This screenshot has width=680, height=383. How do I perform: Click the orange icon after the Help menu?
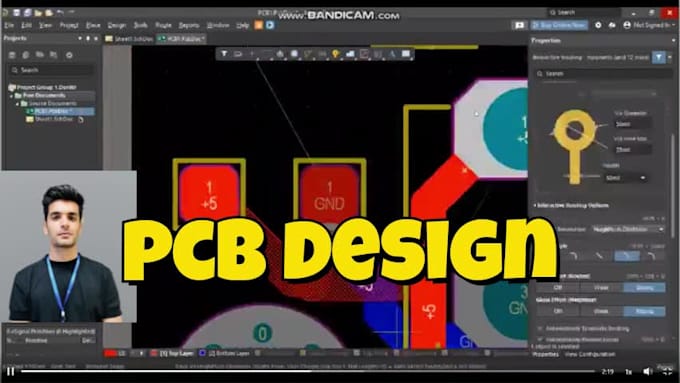pyautogui.click(x=258, y=25)
